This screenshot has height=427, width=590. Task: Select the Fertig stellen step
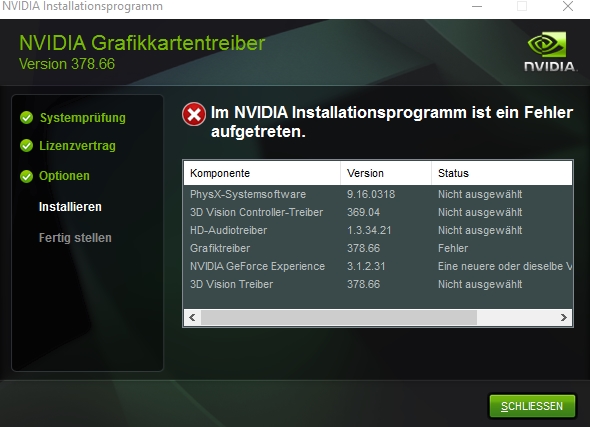click(x=75, y=238)
